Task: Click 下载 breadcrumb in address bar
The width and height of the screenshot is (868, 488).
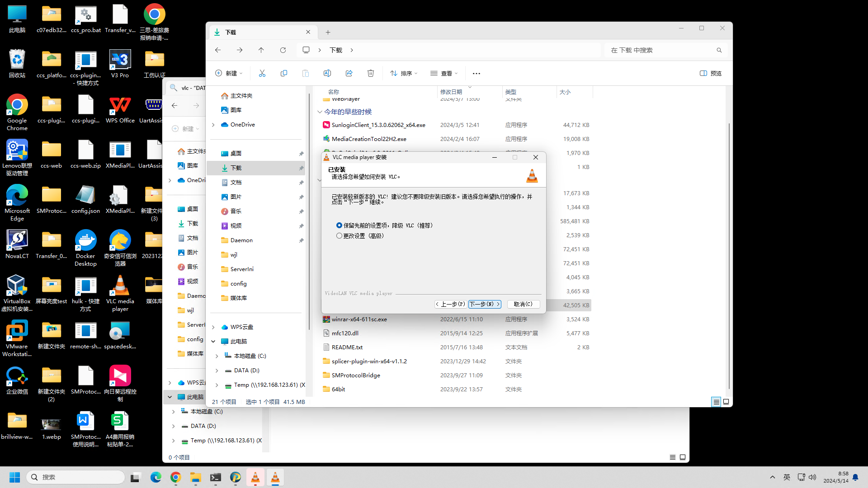Action: click(336, 50)
